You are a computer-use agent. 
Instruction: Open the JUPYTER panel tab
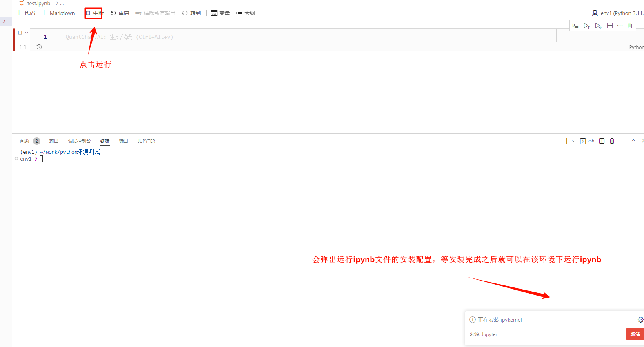pos(146,141)
